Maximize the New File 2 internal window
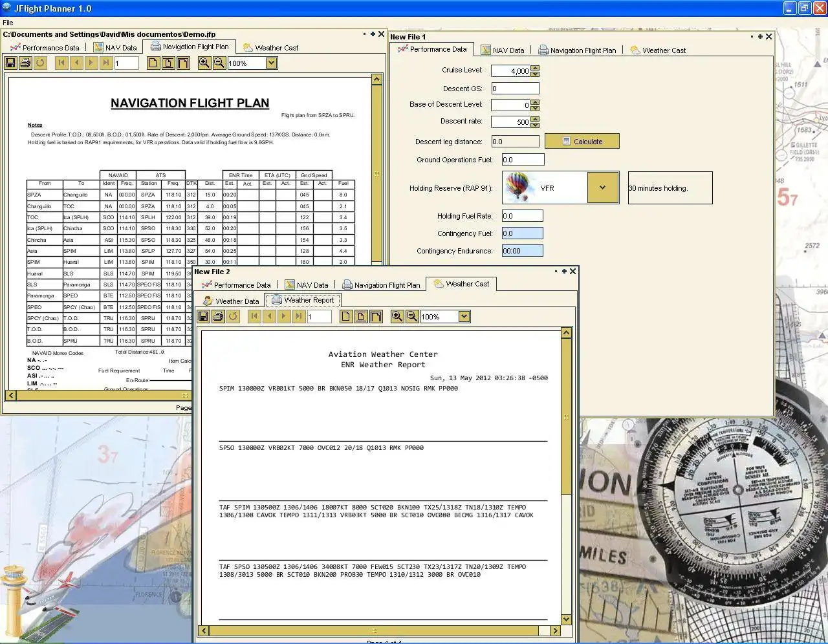This screenshot has width=828, height=644. click(564, 272)
